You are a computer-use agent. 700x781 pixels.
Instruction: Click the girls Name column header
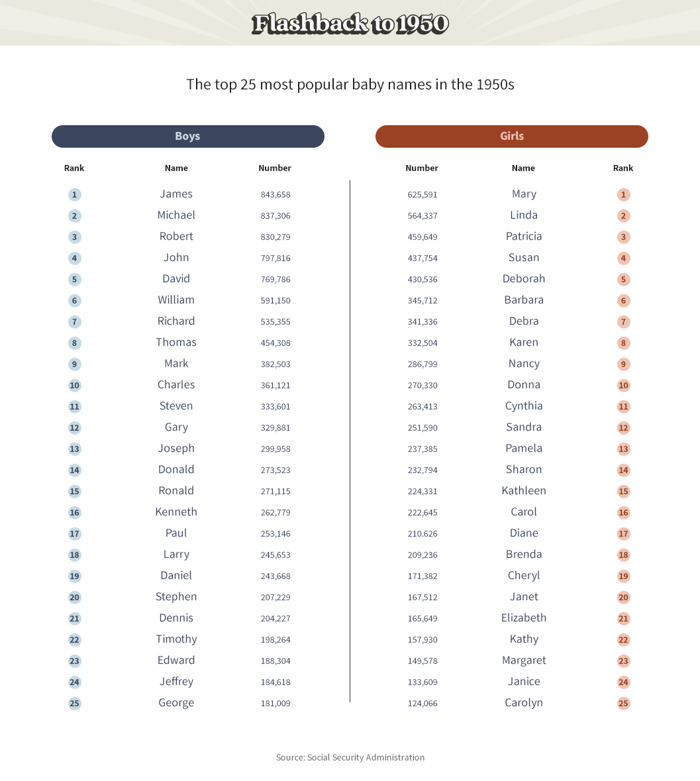point(523,168)
